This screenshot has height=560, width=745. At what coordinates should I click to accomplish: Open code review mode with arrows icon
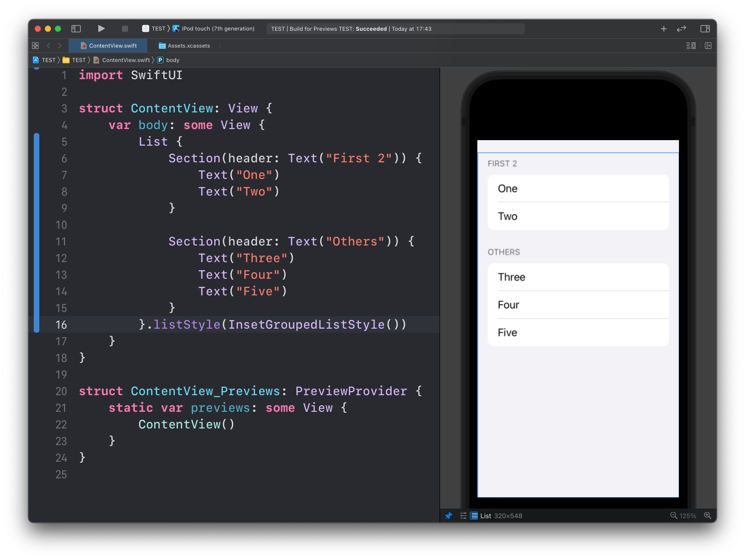pyautogui.click(x=681, y=29)
